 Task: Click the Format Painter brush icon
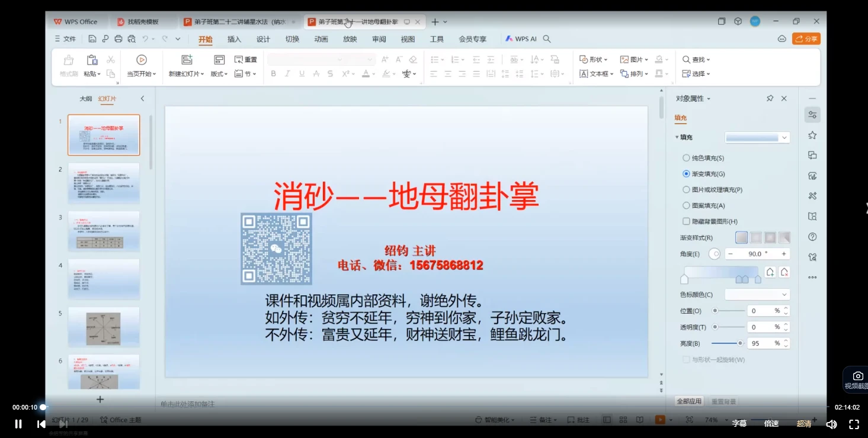(x=69, y=60)
